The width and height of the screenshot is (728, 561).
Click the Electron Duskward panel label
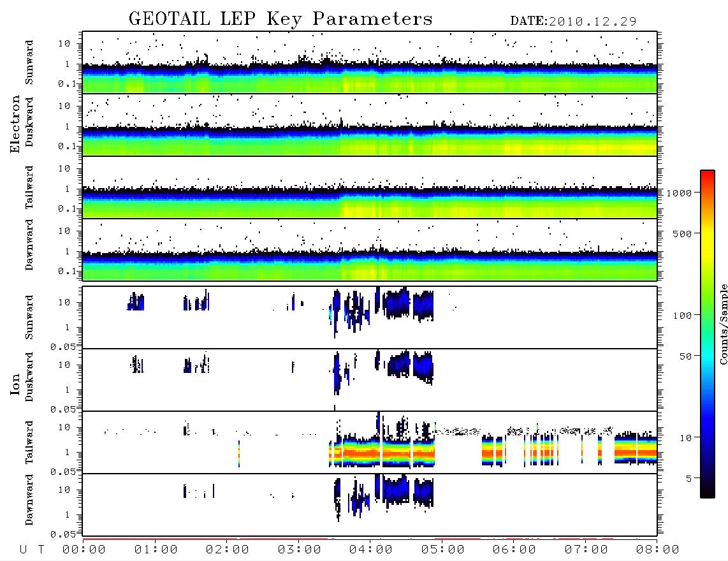[x=29, y=122]
